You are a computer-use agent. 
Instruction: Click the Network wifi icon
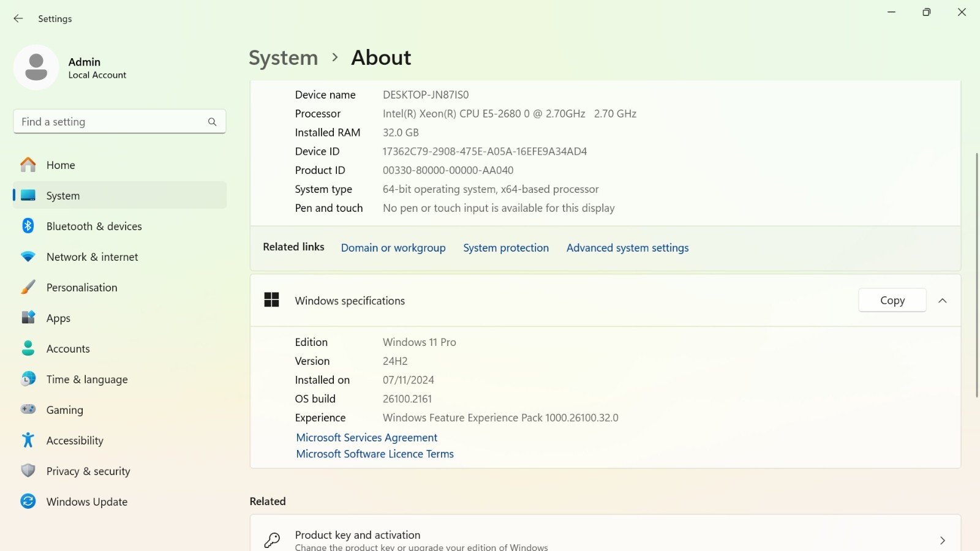(28, 257)
